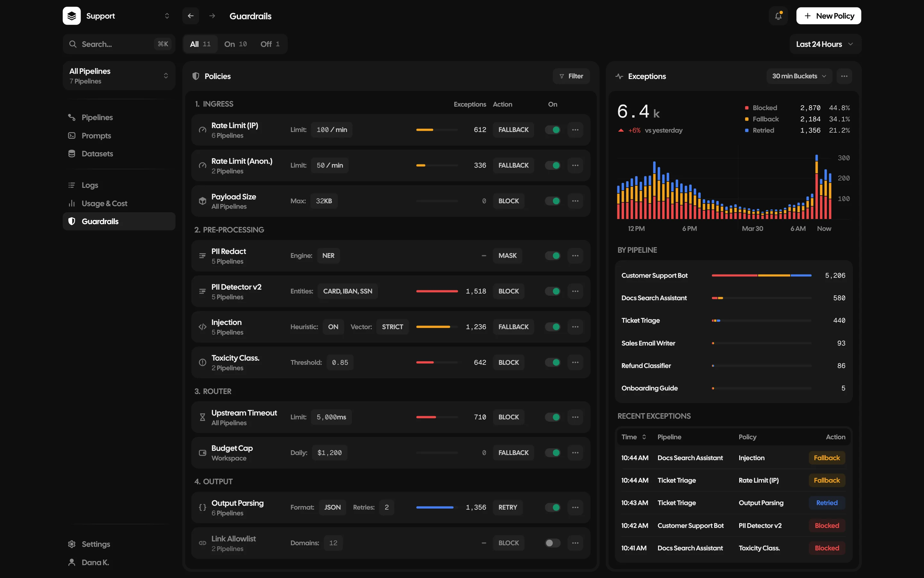Open the FALLBACK action for Injection
Screen dimensions: 924x578
click(x=513, y=327)
